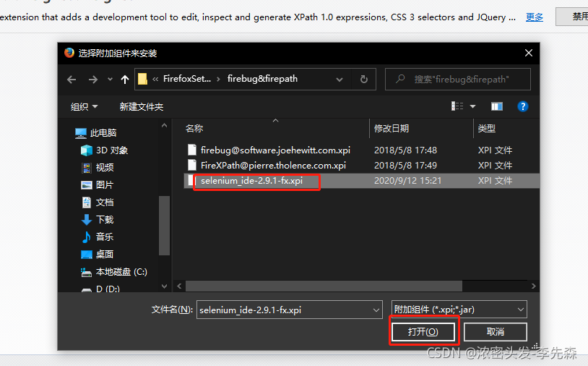Click the horizontal scrollbar thumb
This screenshot has height=366, width=588.
click(324, 286)
